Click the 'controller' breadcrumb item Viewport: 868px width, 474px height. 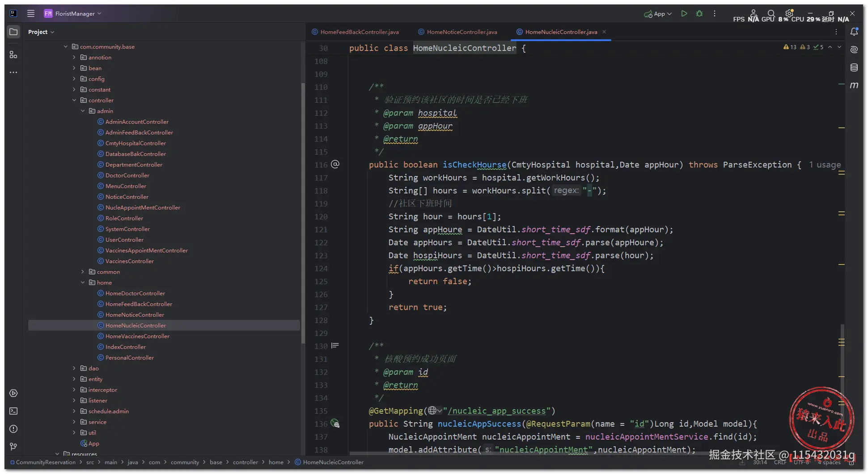245,462
